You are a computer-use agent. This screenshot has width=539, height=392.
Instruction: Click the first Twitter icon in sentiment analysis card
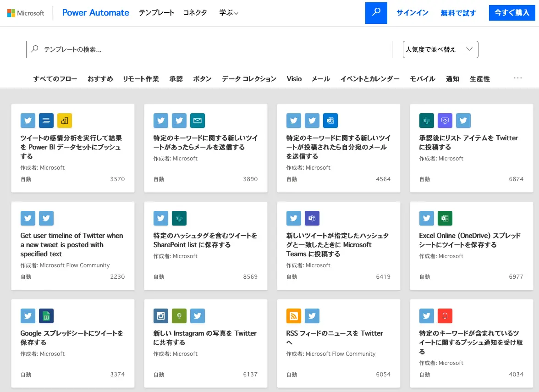28,121
